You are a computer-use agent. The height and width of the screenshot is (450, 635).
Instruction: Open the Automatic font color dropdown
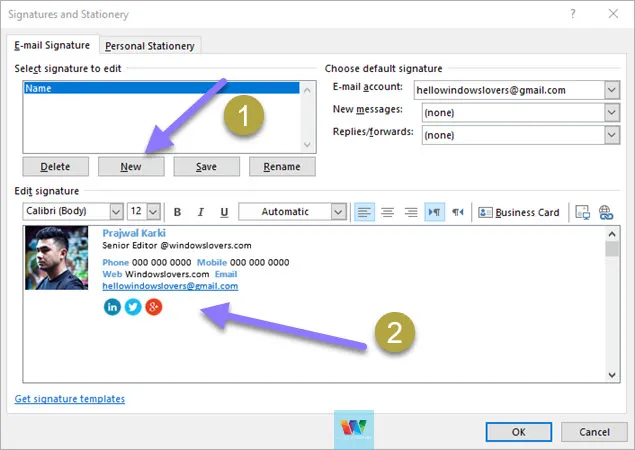click(x=338, y=212)
